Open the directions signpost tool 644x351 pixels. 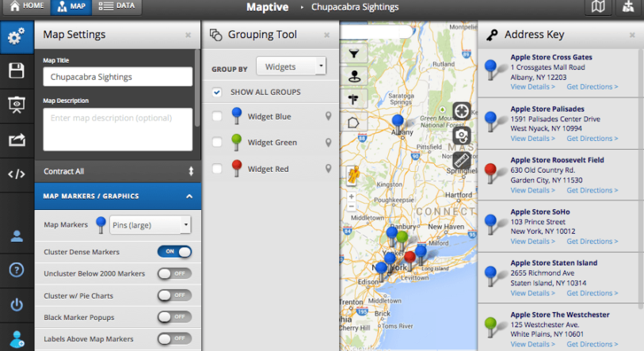[353, 99]
